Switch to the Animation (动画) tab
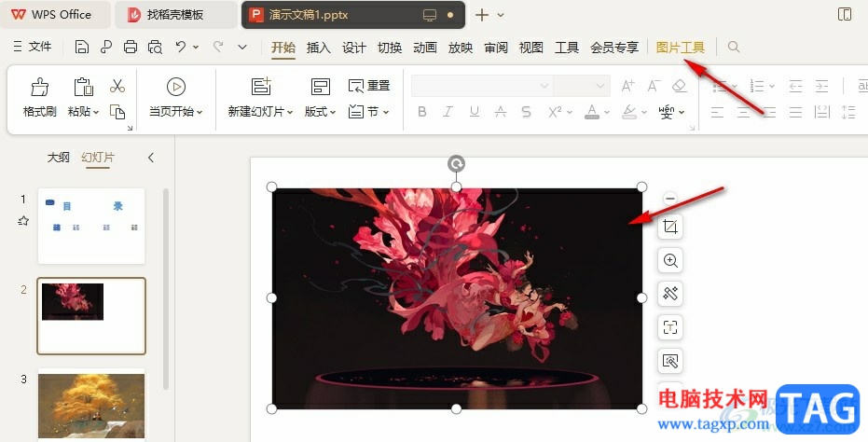This screenshot has height=442, width=868. click(424, 48)
